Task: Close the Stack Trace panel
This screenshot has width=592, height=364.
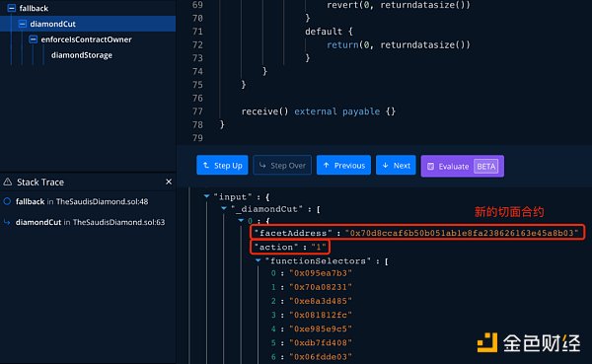Action: 169,182
